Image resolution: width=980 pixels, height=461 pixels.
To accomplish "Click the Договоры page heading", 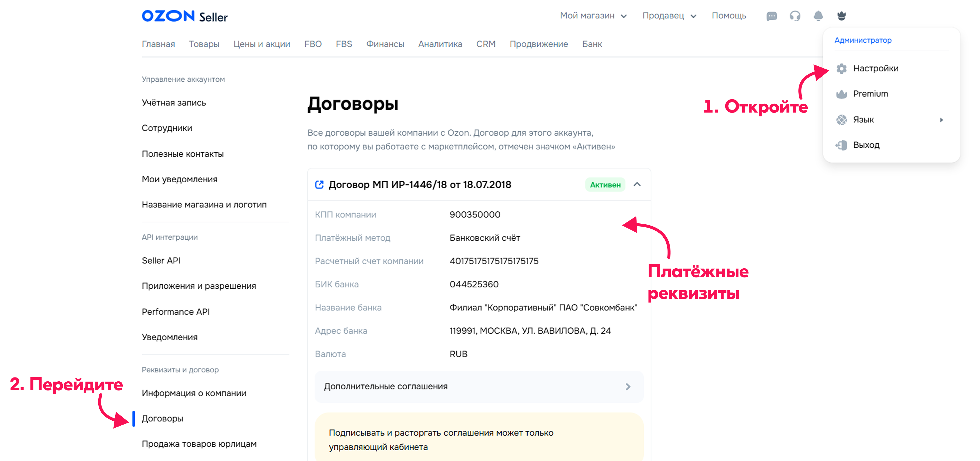I will (353, 104).
